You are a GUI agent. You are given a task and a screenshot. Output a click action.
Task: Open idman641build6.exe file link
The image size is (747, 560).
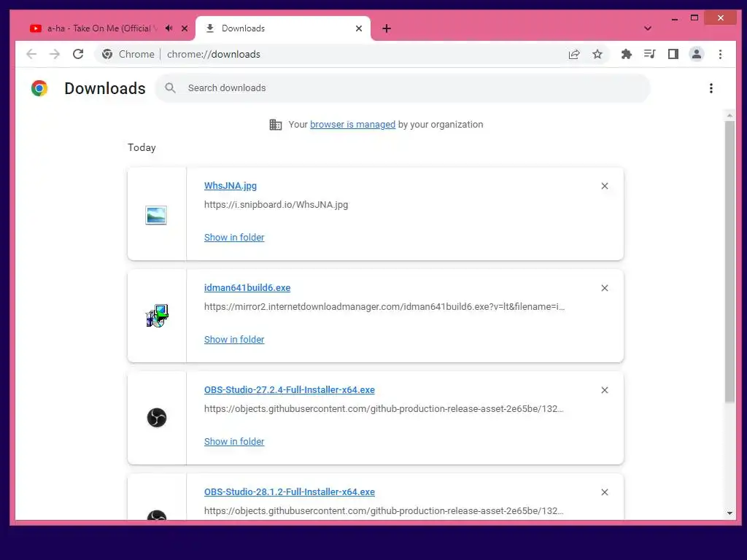coord(247,287)
